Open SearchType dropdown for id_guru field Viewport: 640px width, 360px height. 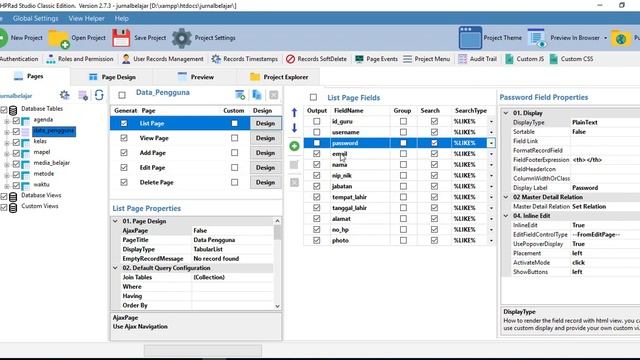[491, 122]
